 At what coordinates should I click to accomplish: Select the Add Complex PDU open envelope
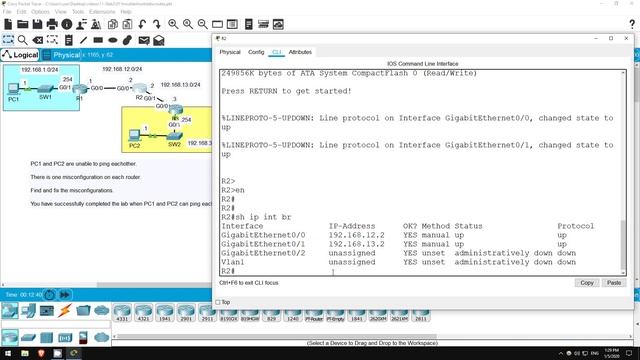[159, 40]
